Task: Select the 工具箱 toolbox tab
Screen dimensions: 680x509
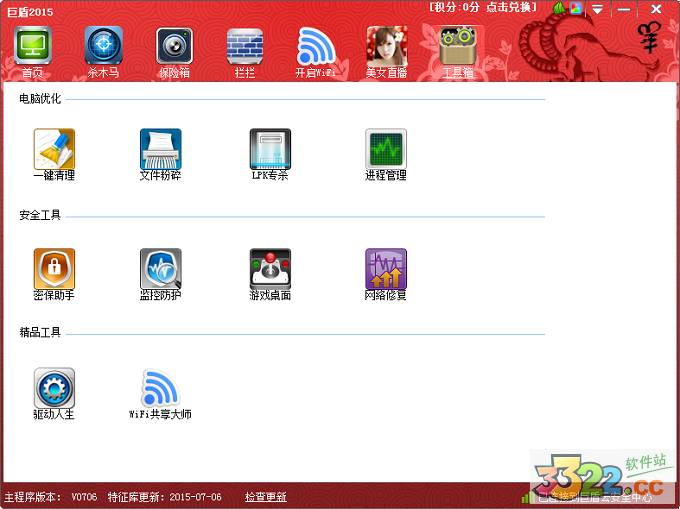Action: click(x=458, y=52)
